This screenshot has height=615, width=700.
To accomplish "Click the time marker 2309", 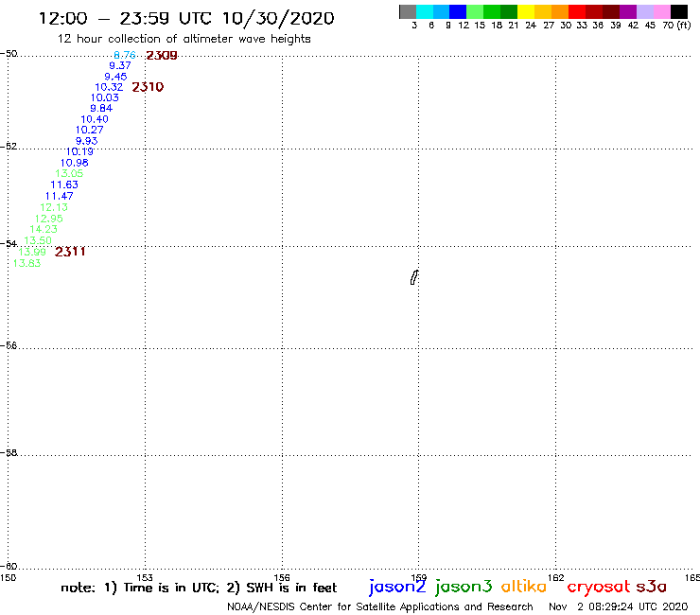I will point(162,56).
